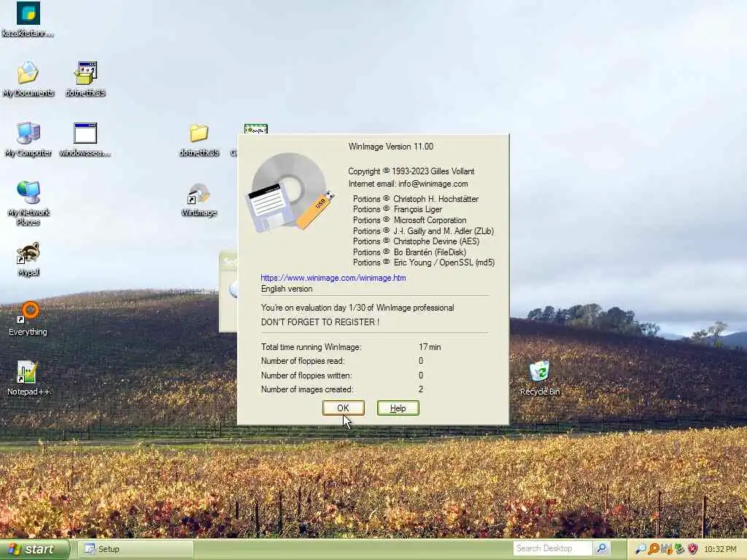Select the Everything search shortcut
This screenshot has width=747, height=560.
pos(28,319)
